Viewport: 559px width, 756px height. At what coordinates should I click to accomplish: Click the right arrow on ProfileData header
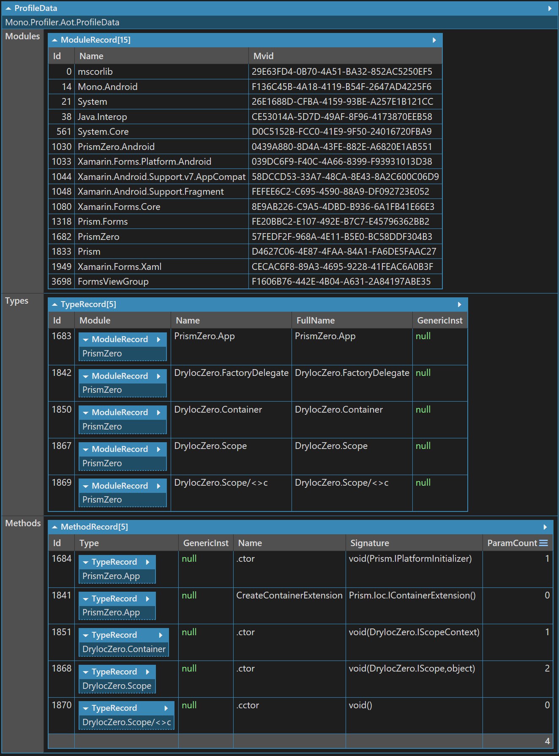coord(550,8)
